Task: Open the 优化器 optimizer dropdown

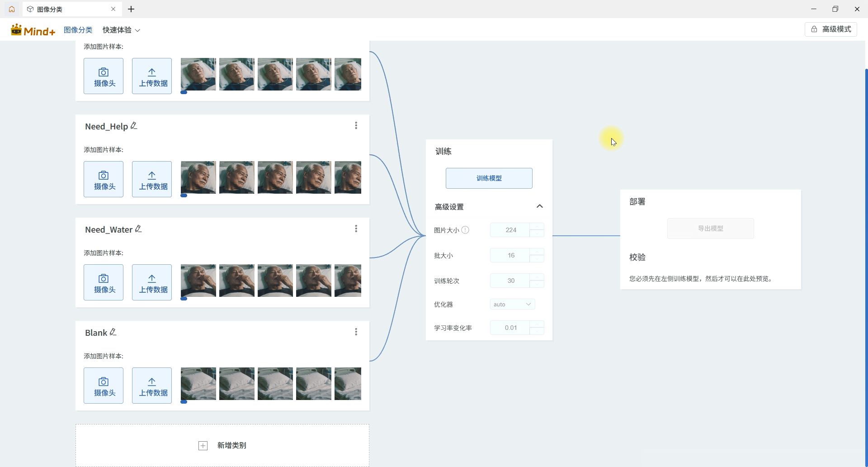Action: click(x=512, y=304)
